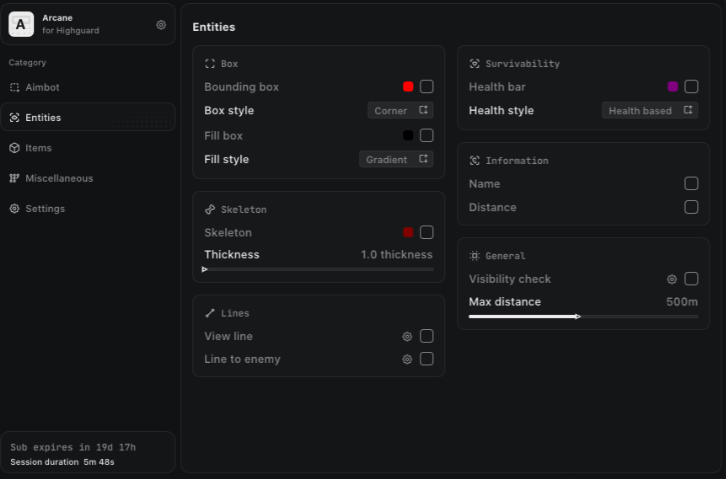Pick the red Bounding box color swatch
The image size is (726, 479).
408,87
